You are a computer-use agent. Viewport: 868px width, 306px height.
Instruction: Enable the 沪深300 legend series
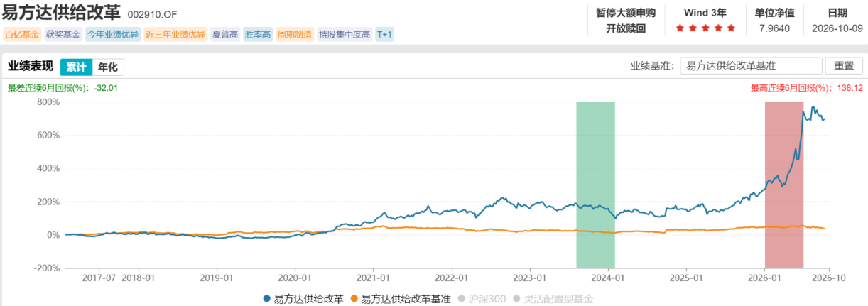point(482,299)
